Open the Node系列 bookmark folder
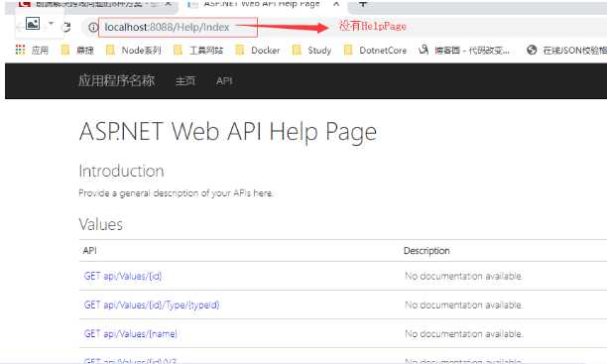Image resolution: width=607 pixels, height=364 pixels. pos(134,51)
